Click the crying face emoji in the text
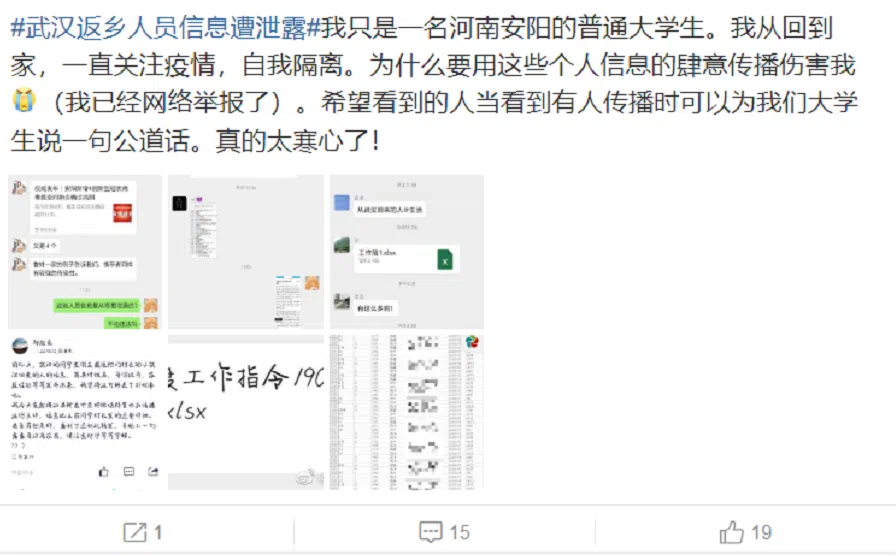This screenshot has width=896, height=556. (x=24, y=101)
